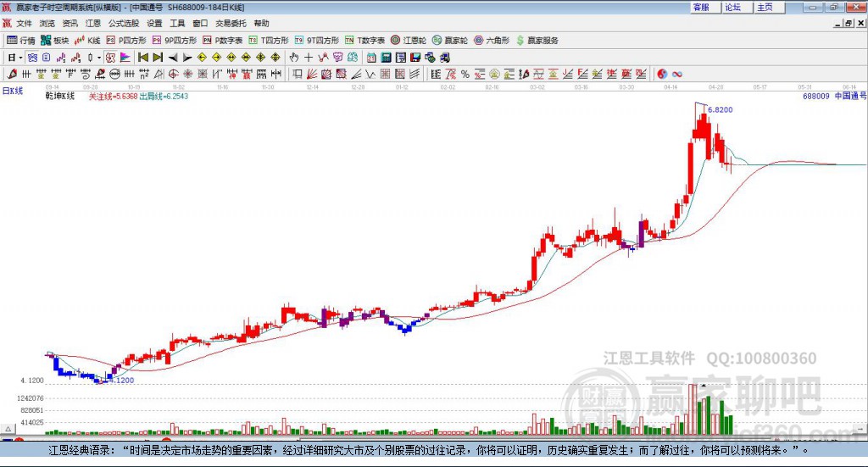The image size is (868, 467).
Task: Open the 交易委托 menu
Action: point(231,23)
